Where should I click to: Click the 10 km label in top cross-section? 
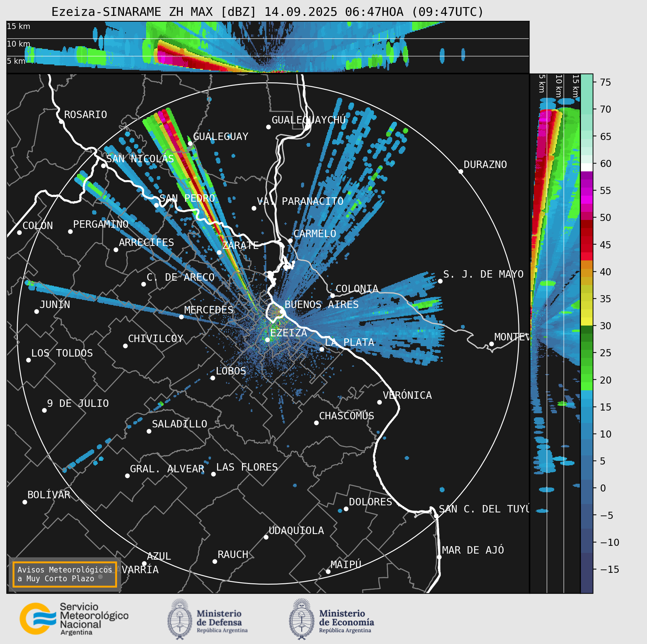click(x=19, y=44)
